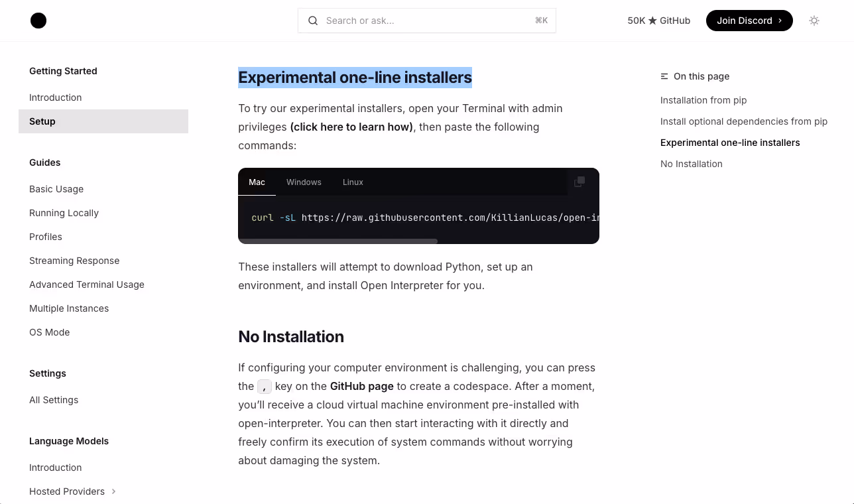The width and height of the screenshot is (854, 504).
Task: Open the GitHub page link
Action: [361, 386]
